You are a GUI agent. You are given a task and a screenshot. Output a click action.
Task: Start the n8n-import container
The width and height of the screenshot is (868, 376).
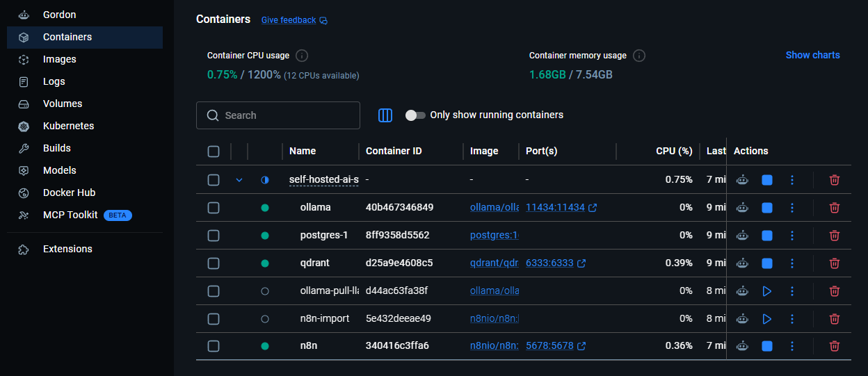click(767, 318)
